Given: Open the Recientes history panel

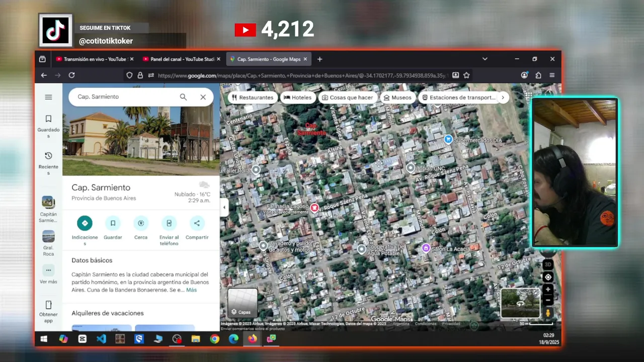Looking at the screenshot, I should (48, 163).
